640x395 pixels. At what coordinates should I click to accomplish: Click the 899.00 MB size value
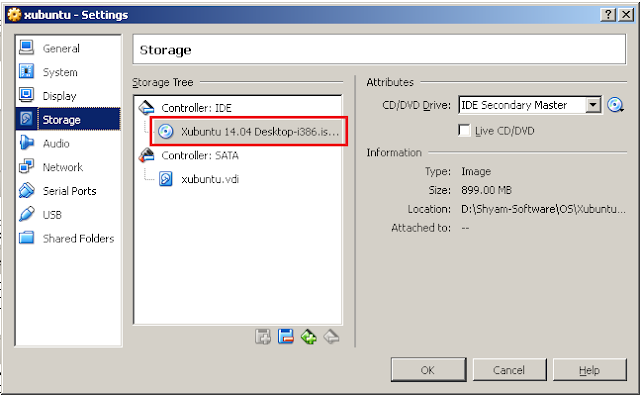tap(486, 190)
